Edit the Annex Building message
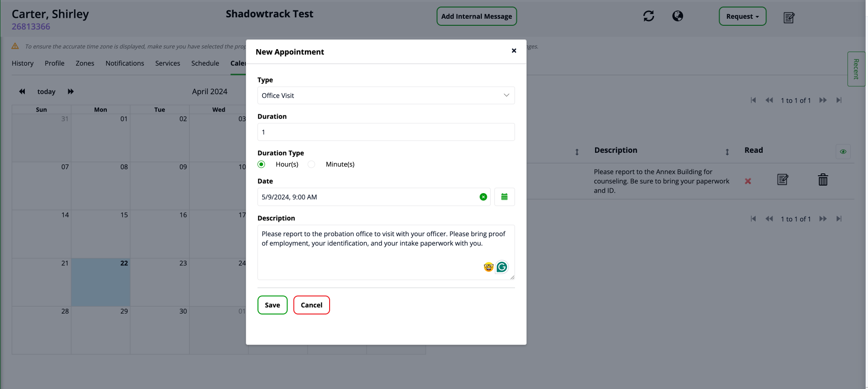 click(782, 180)
